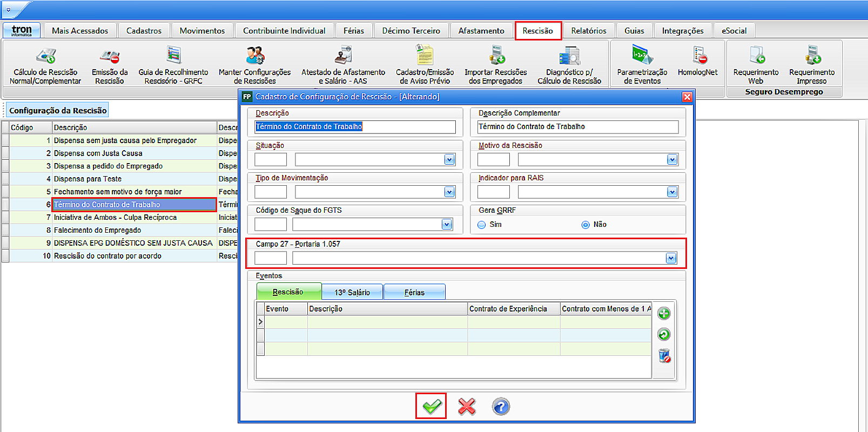The width and height of the screenshot is (868, 432).
Task: Open the Motivo da Rescisão dropdown
Action: click(672, 159)
